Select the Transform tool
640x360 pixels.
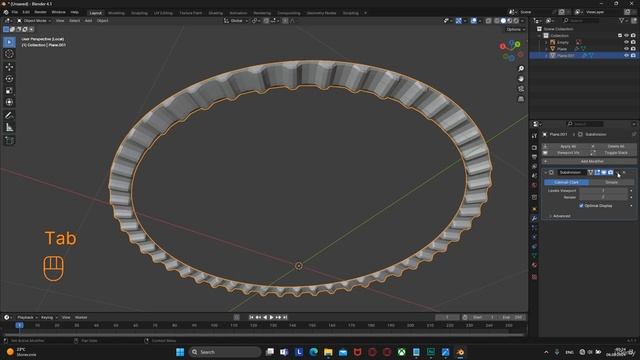[x=9, y=102]
